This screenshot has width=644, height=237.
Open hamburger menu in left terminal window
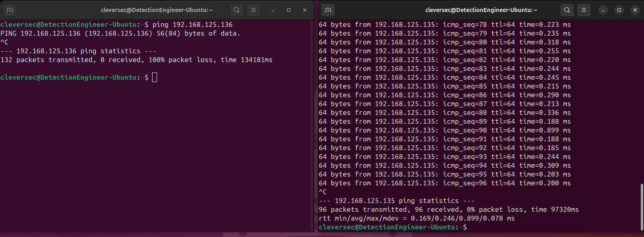coord(254,10)
